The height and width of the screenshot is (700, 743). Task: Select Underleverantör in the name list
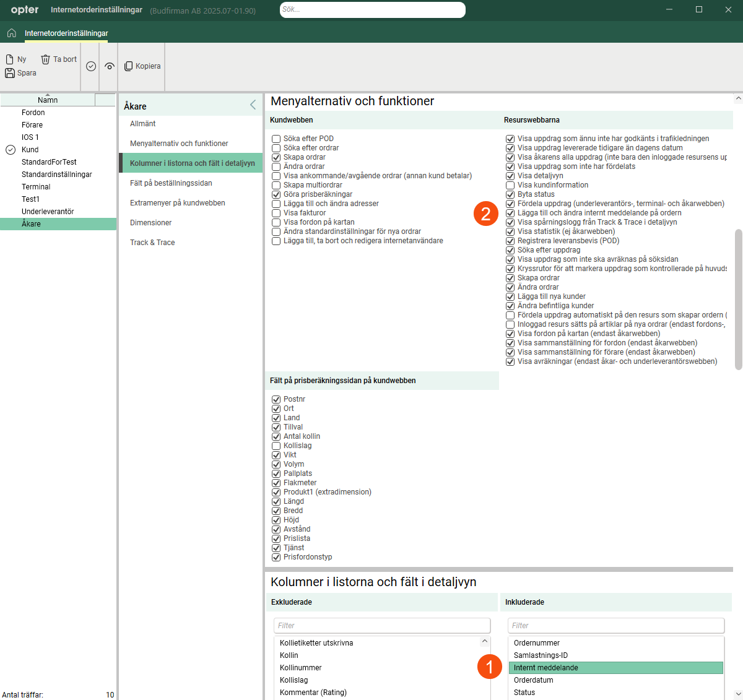coord(48,212)
